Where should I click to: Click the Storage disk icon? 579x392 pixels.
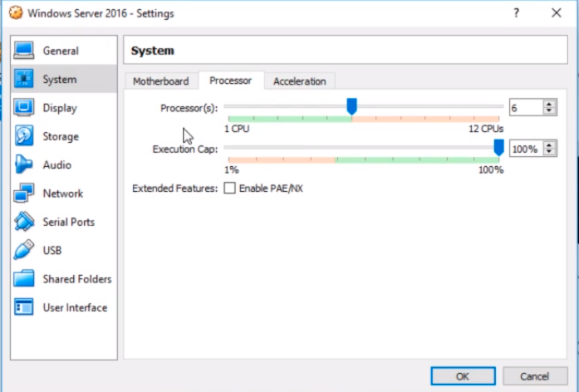coord(24,136)
